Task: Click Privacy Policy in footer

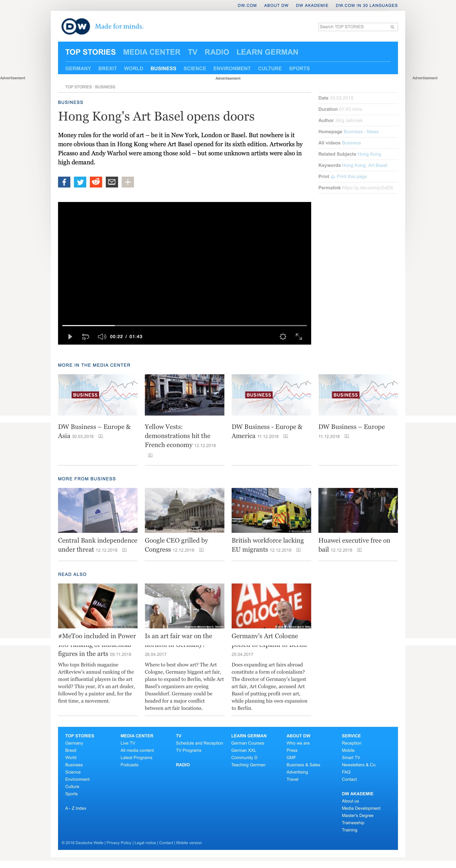Action: point(119,843)
